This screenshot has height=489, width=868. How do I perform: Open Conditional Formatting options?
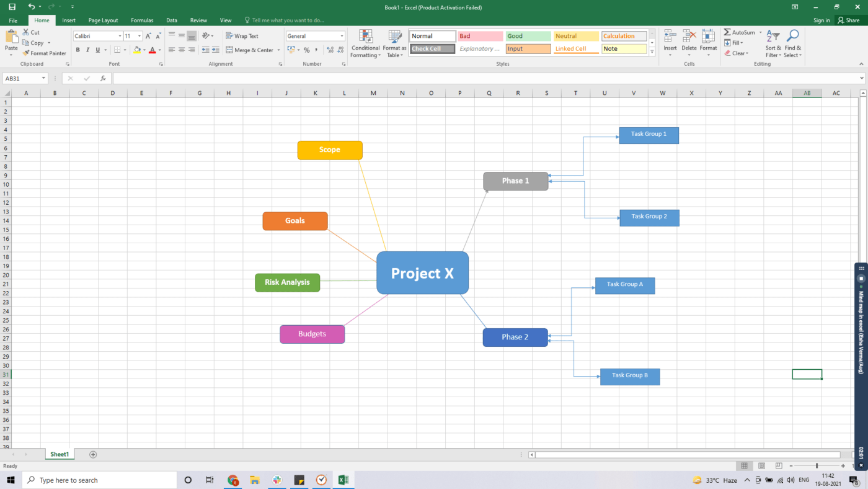pyautogui.click(x=365, y=42)
